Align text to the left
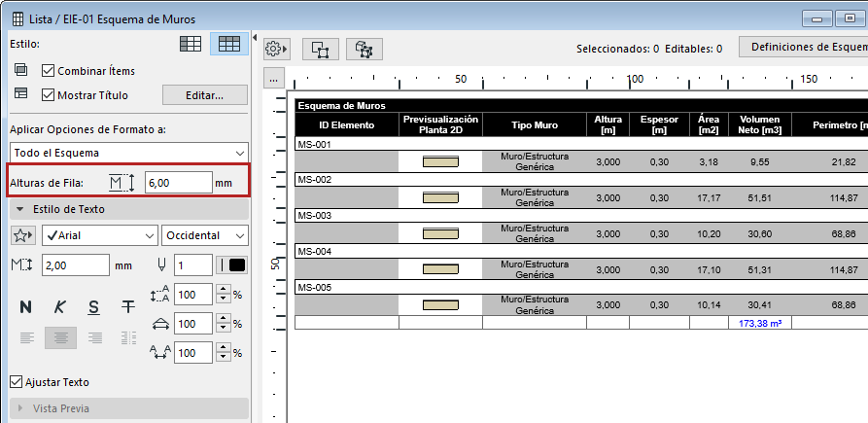This screenshot has height=423, width=868. tap(26, 337)
